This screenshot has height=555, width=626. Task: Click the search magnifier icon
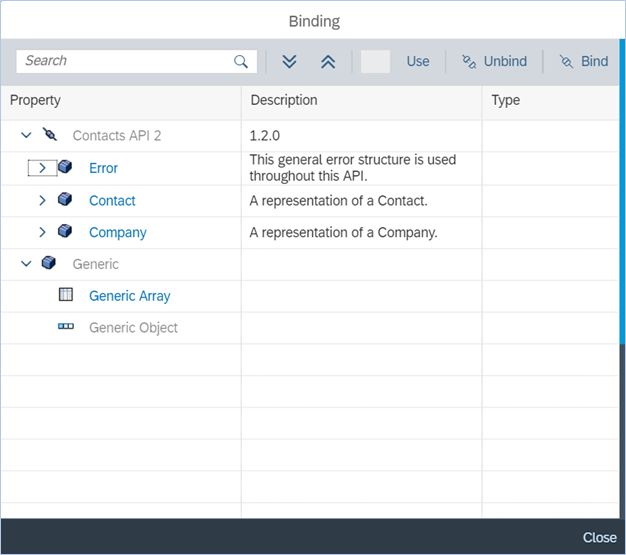pyautogui.click(x=241, y=61)
